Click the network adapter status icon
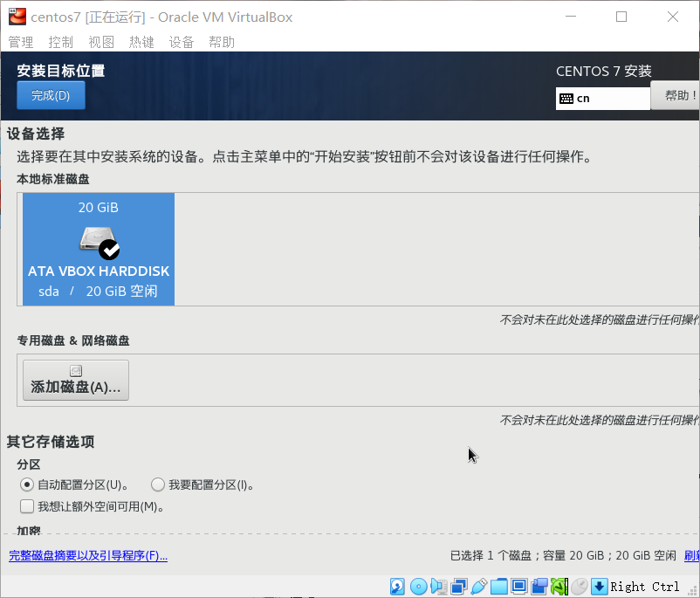700x598 pixels. (459, 587)
